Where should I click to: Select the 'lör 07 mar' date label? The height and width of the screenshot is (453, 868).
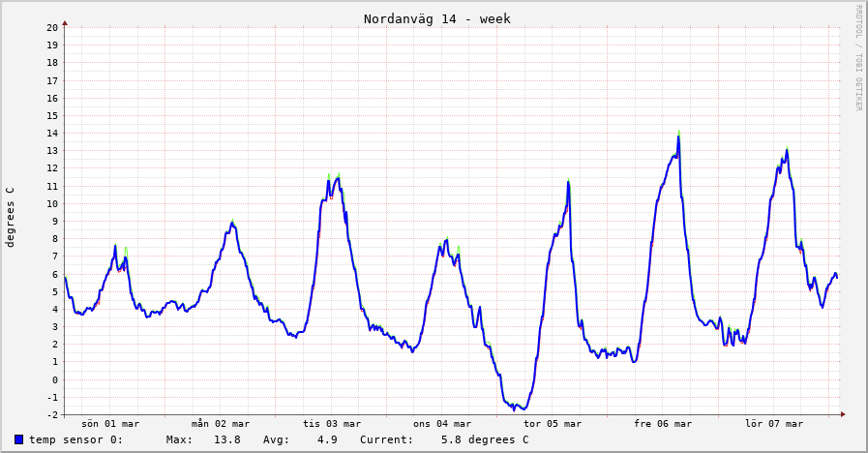(774, 423)
